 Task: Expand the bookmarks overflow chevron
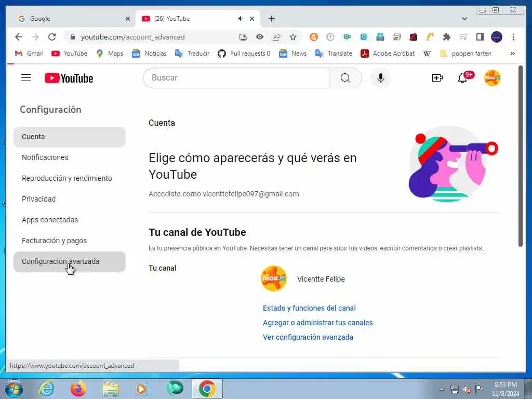(x=513, y=54)
